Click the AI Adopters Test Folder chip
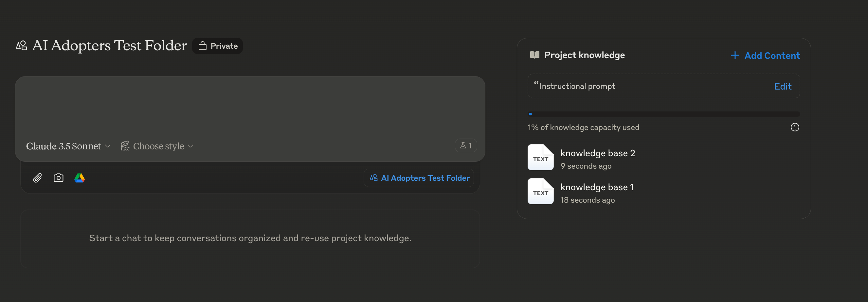868x302 pixels. tap(419, 178)
